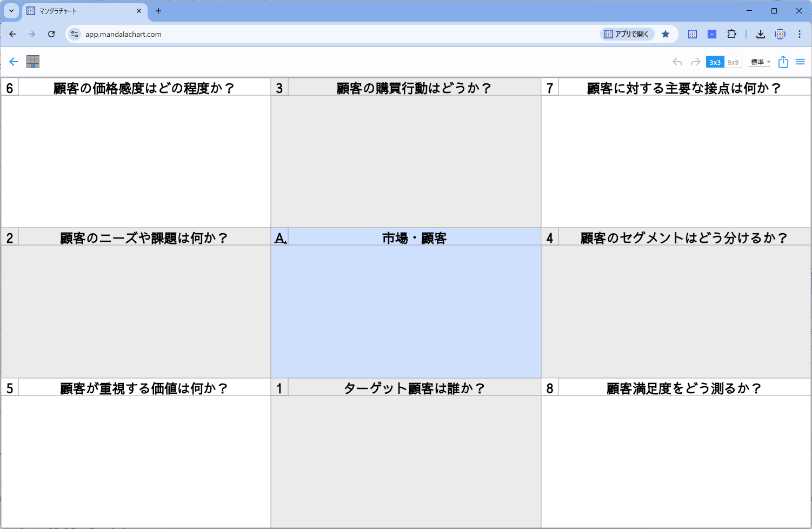
Task: Open the browser downloads icon
Action: 760,34
